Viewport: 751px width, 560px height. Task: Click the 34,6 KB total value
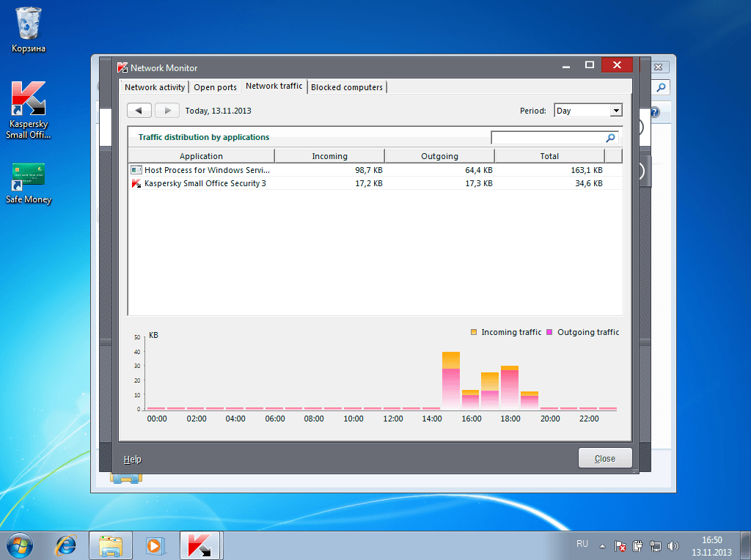click(x=589, y=183)
